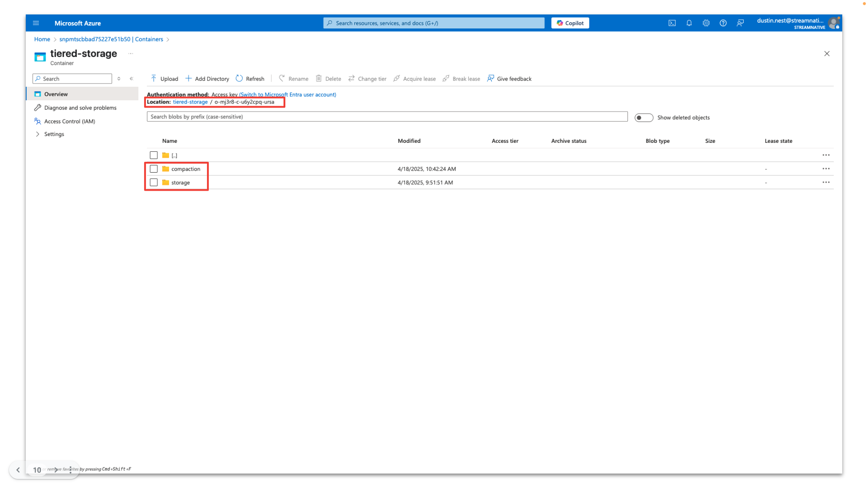Click the blob prefix search field
Viewport: 868px width, 488px height.
(x=387, y=117)
